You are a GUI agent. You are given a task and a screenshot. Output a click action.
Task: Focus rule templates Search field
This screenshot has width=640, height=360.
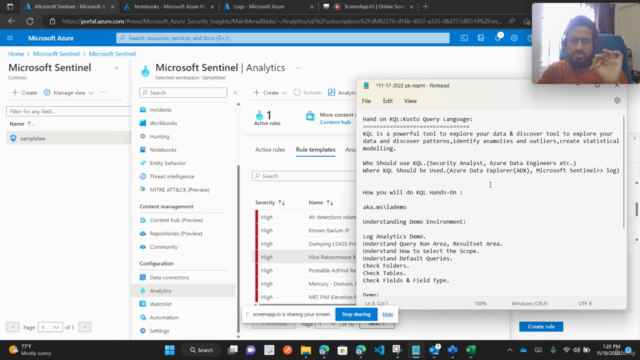click(304, 176)
